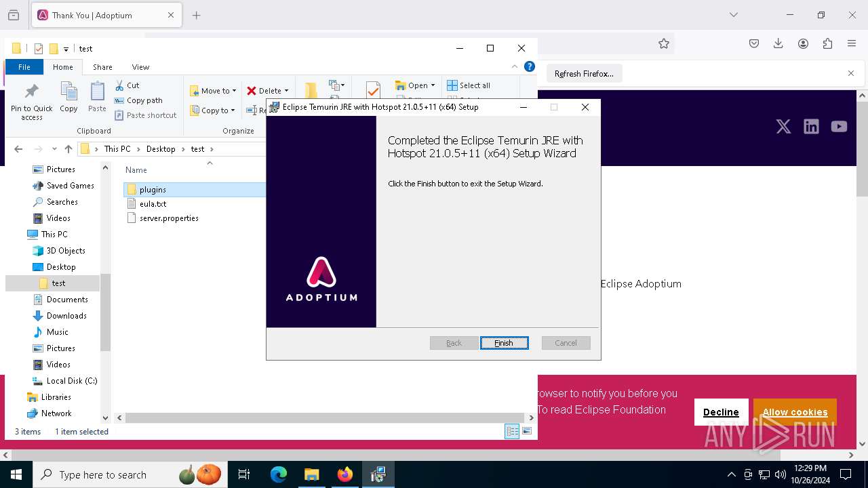This screenshot has width=868, height=488.
Task: Click Finish in the Temurin Setup Wizard
Action: [504, 343]
